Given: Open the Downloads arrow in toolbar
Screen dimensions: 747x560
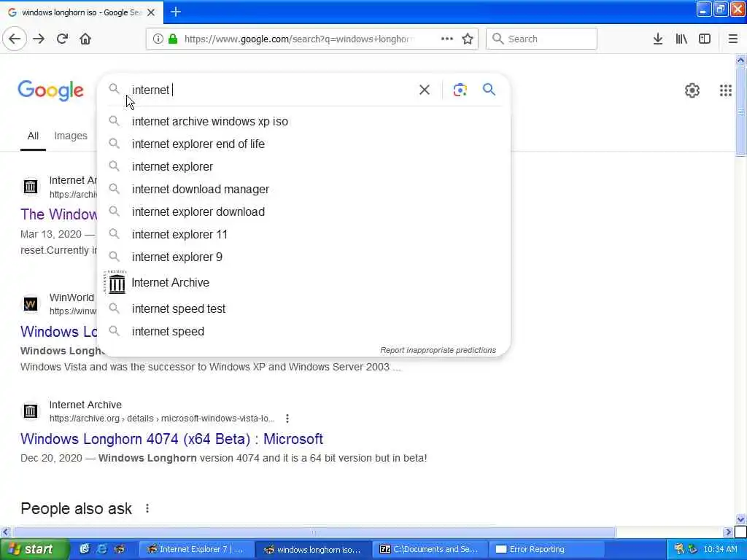Looking at the screenshot, I should [658, 39].
